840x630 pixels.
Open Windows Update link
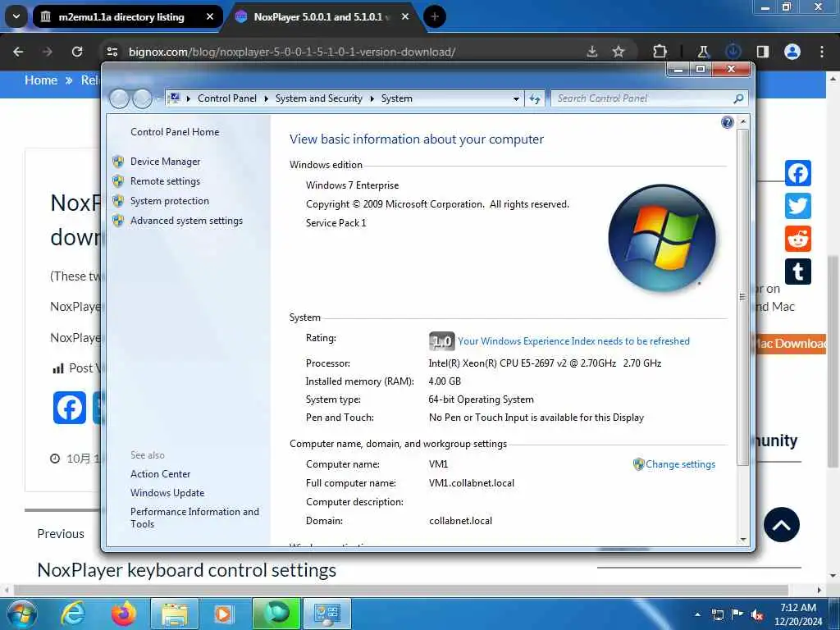coord(167,493)
